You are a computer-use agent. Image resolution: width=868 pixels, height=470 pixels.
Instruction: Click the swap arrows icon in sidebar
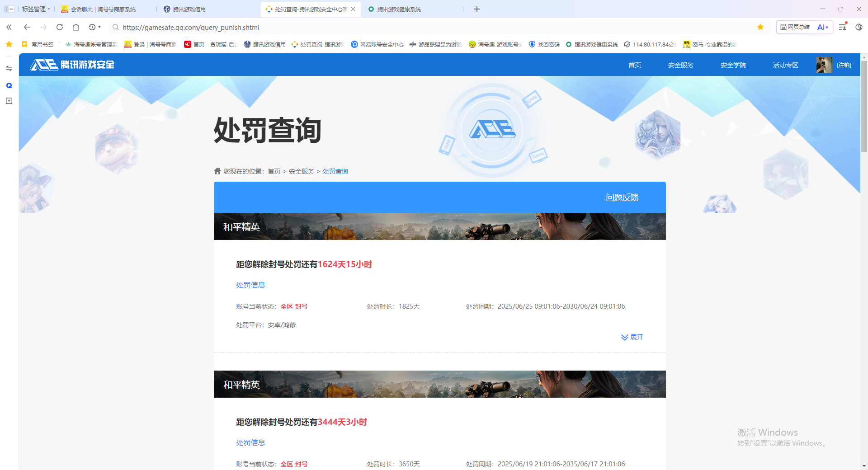(9, 69)
